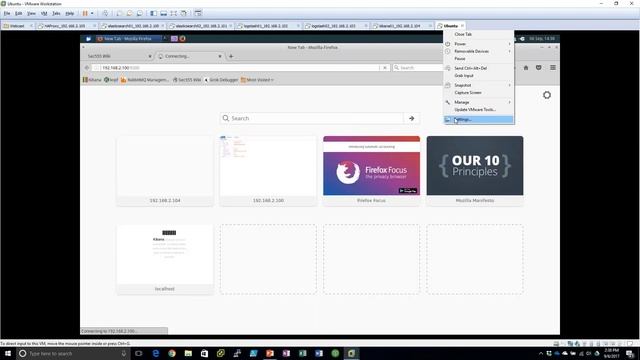Close the Connecting Firefox tab
The height and width of the screenshot is (360, 640).
(220, 56)
